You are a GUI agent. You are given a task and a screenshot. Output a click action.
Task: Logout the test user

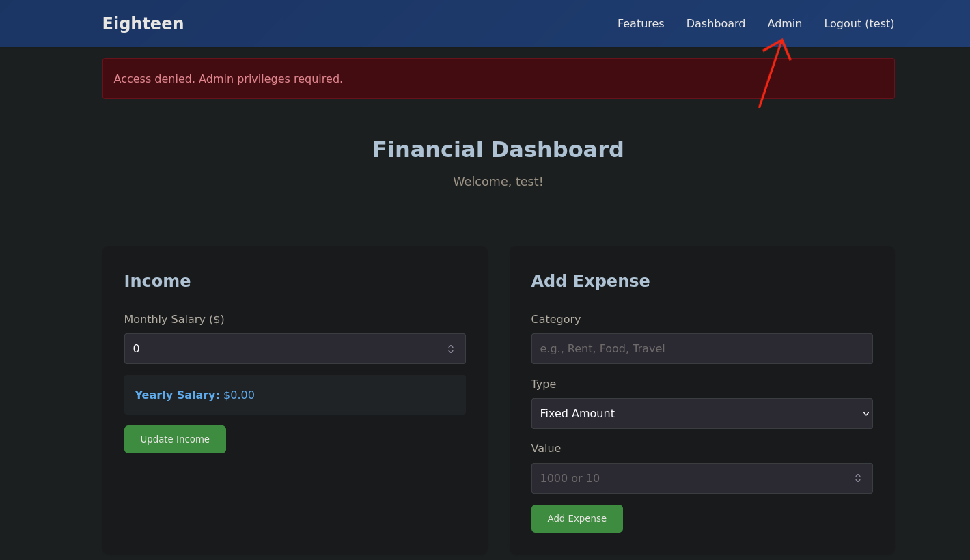pyautogui.click(x=859, y=23)
